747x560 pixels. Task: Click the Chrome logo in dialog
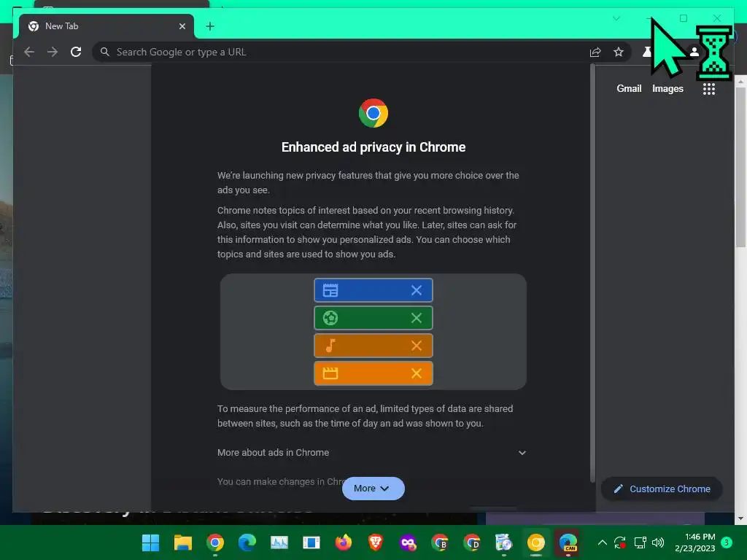(373, 113)
